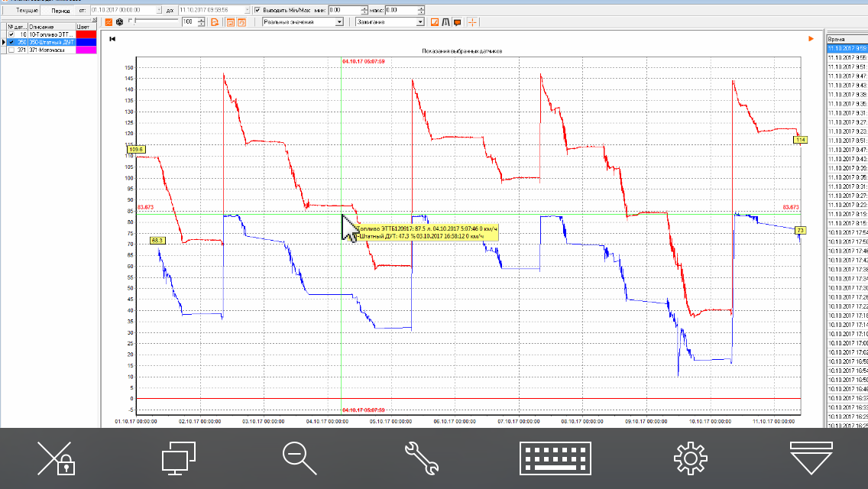Open settings via the bottom bar gear icon
This screenshot has width=868, height=489.
[x=690, y=458]
